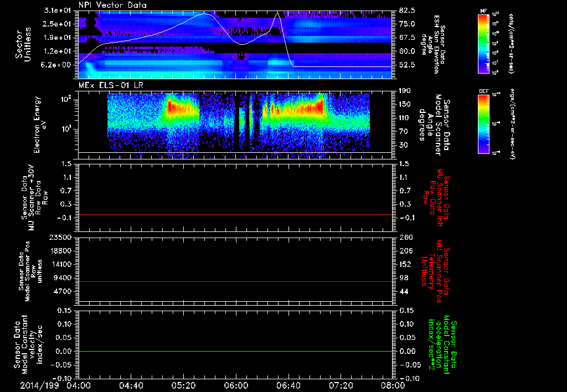Click the "260" telemetry tick value

tap(405, 237)
